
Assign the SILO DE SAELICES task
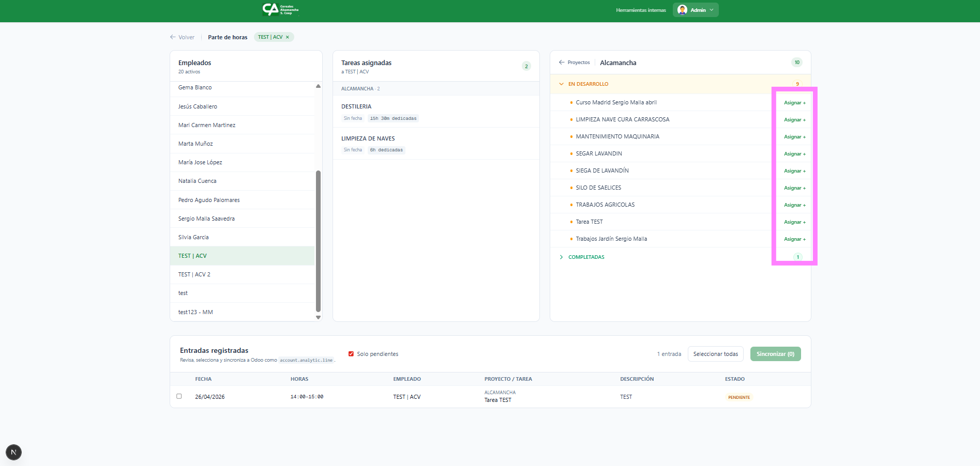tap(794, 188)
